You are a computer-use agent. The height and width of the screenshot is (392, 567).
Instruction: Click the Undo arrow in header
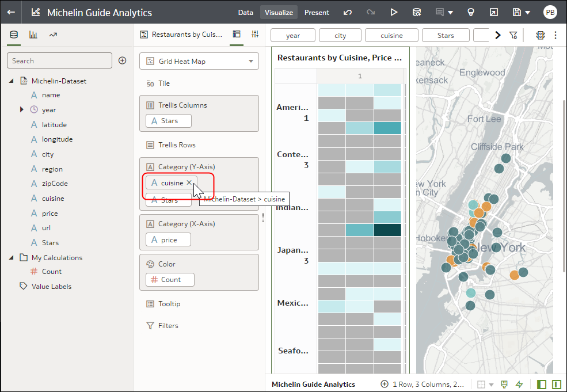point(348,12)
